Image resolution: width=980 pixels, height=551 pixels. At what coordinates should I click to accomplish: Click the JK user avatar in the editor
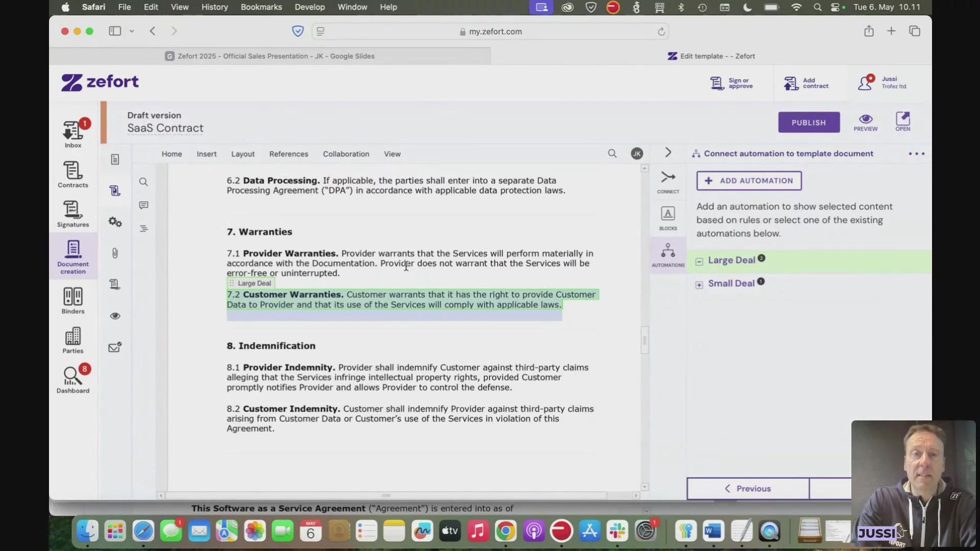pos(636,154)
